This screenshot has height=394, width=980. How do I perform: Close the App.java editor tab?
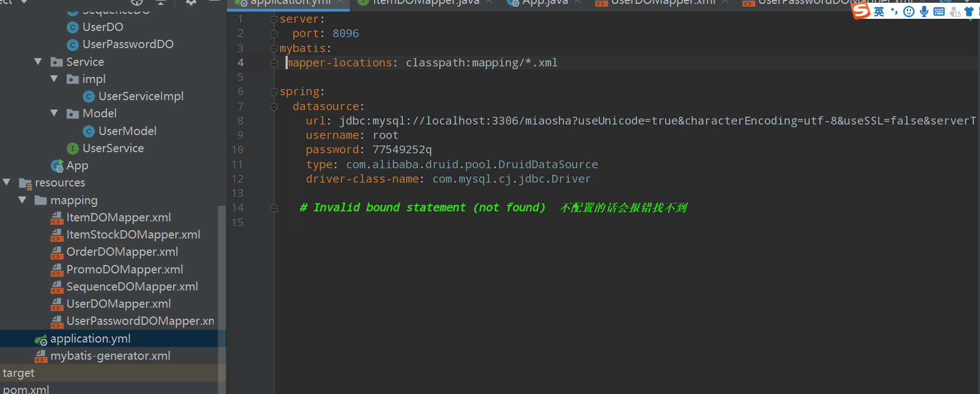(578, 3)
